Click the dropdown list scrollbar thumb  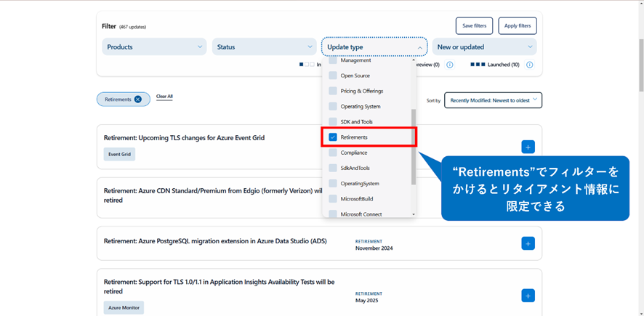(x=413, y=147)
